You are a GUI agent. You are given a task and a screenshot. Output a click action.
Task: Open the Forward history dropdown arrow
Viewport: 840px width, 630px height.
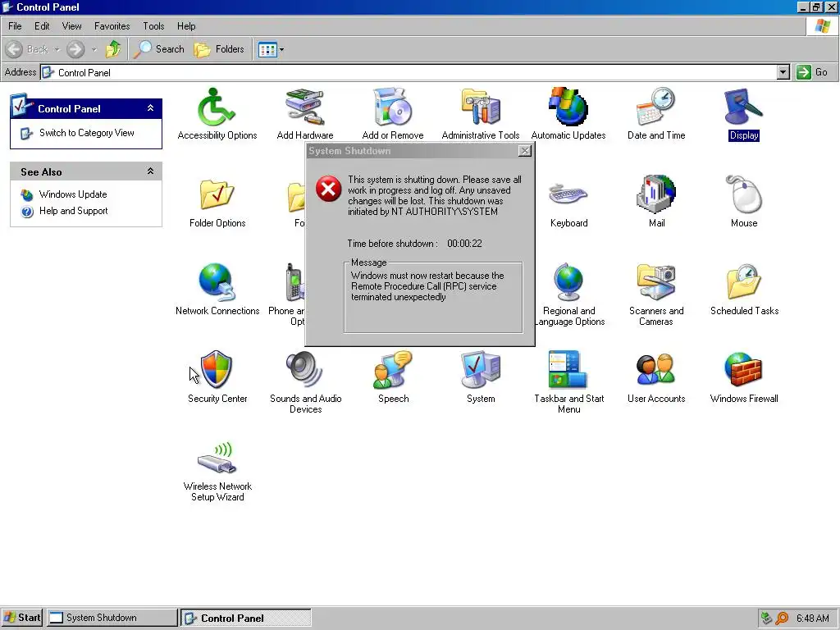tap(94, 50)
